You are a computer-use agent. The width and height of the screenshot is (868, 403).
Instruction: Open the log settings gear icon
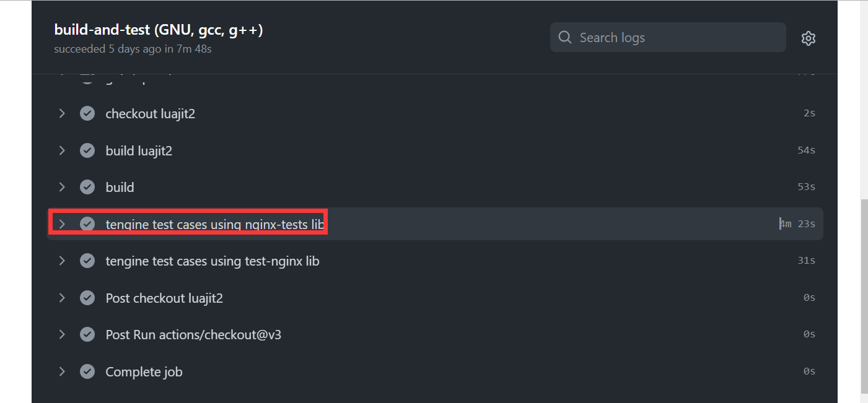click(808, 38)
